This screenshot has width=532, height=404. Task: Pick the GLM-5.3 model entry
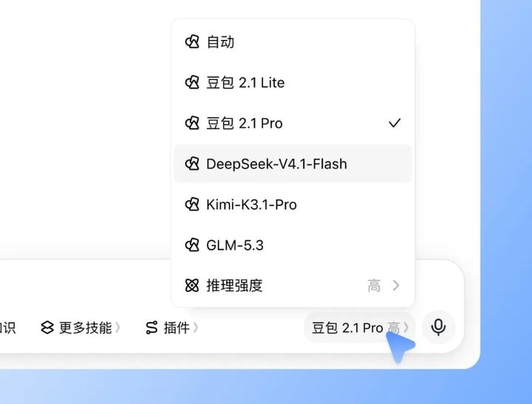[293, 245]
